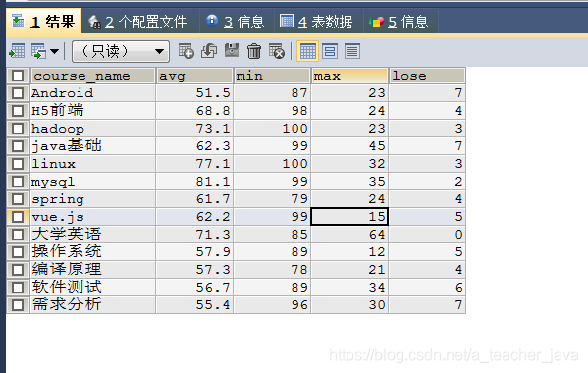This screenshot has height=373, width=588.
Task: Check the H5前端 row checkbox
Action: pos(18,111)
